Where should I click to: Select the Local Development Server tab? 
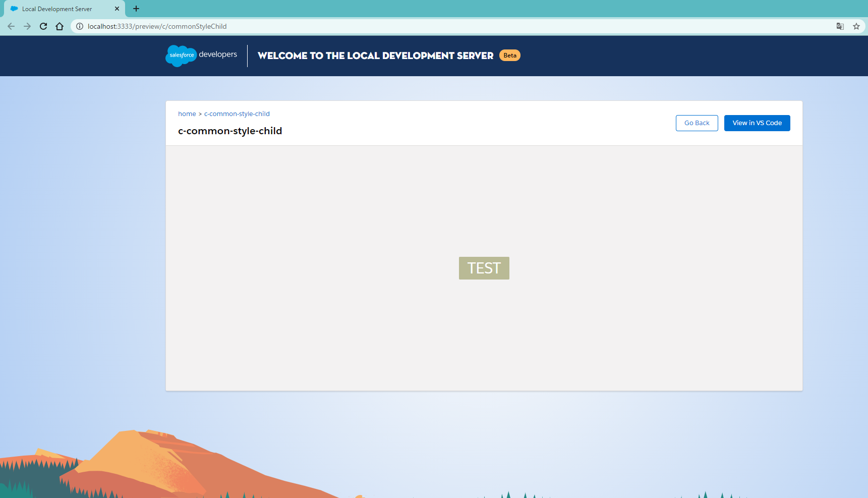[x=65, y=9]
